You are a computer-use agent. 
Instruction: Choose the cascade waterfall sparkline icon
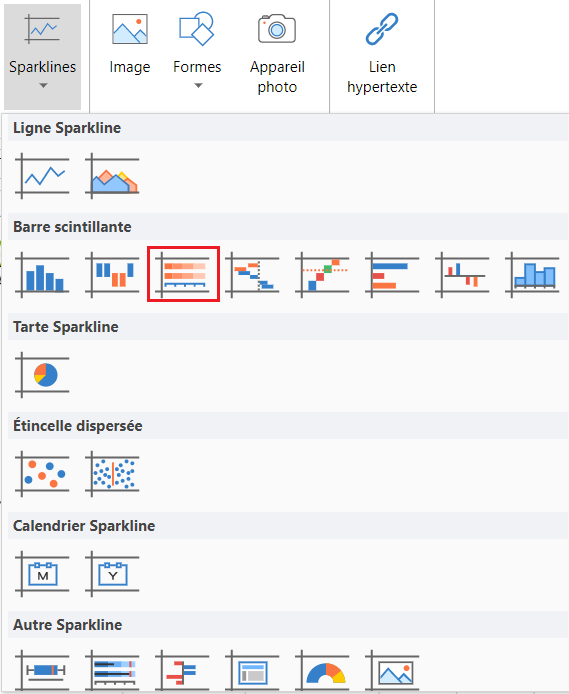(x=253, y=274)
